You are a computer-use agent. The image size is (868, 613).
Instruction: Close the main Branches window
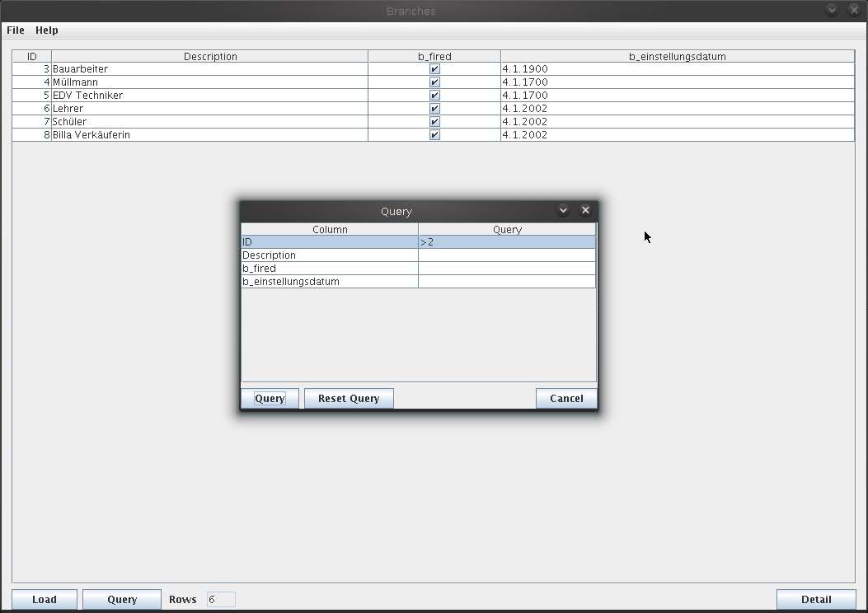click(854, 10)
